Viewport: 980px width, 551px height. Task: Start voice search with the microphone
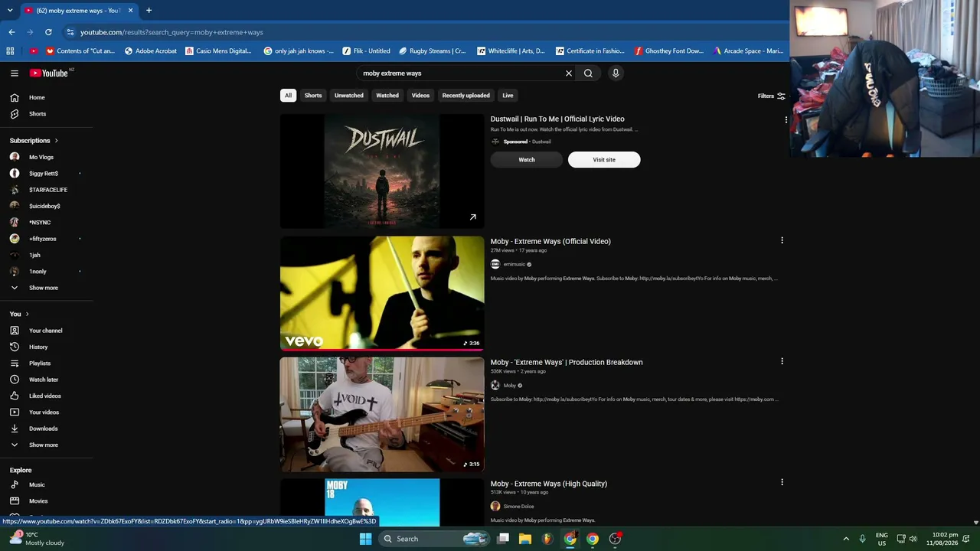[616, 73]
